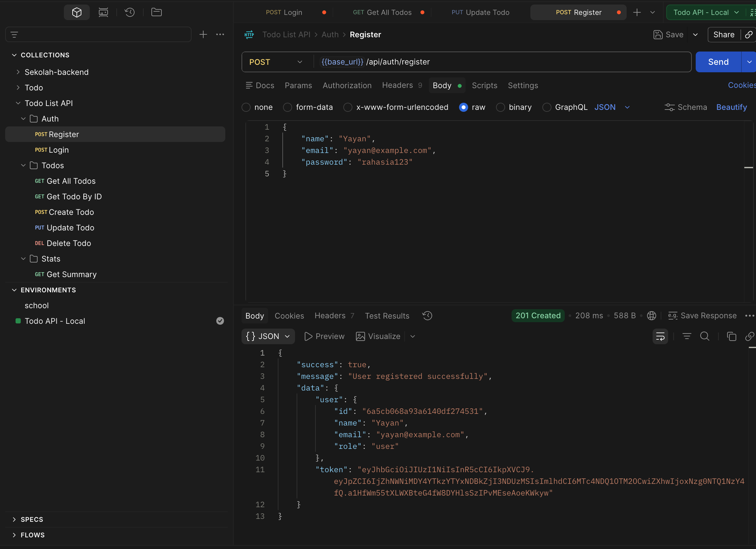Click the copy response icon
The width and height of the screenshot is (756, 549).
pos(731,336)
